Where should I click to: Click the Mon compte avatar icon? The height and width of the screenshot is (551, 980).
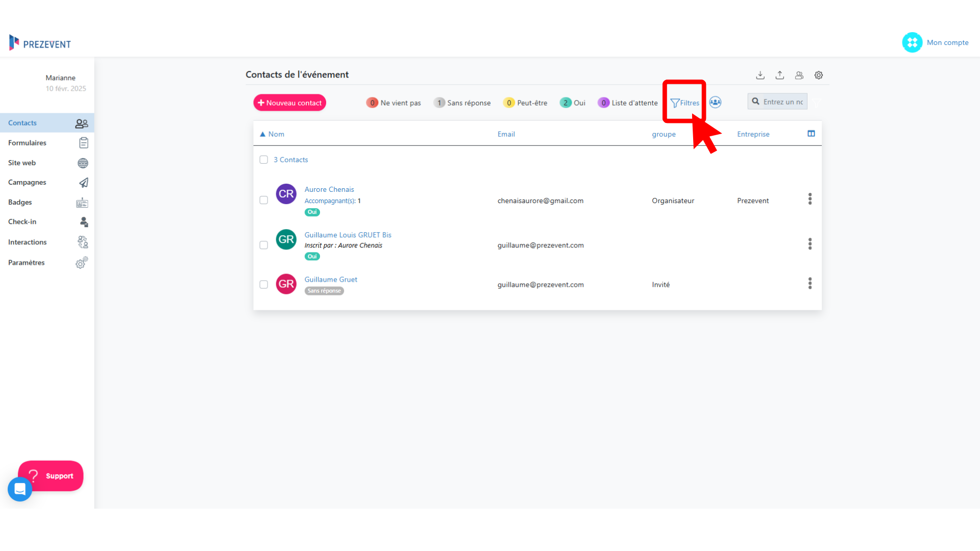pos(912,42)
